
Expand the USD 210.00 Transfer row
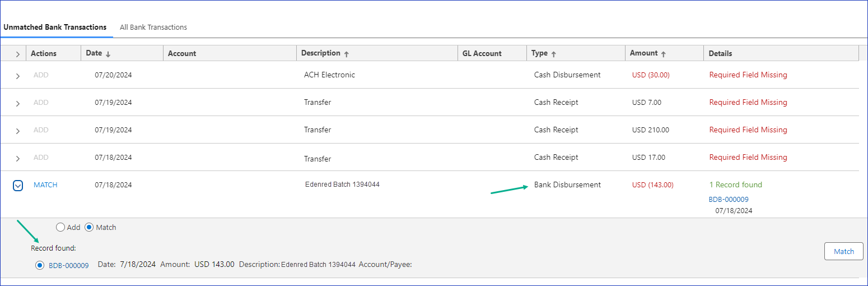(17, 131)
